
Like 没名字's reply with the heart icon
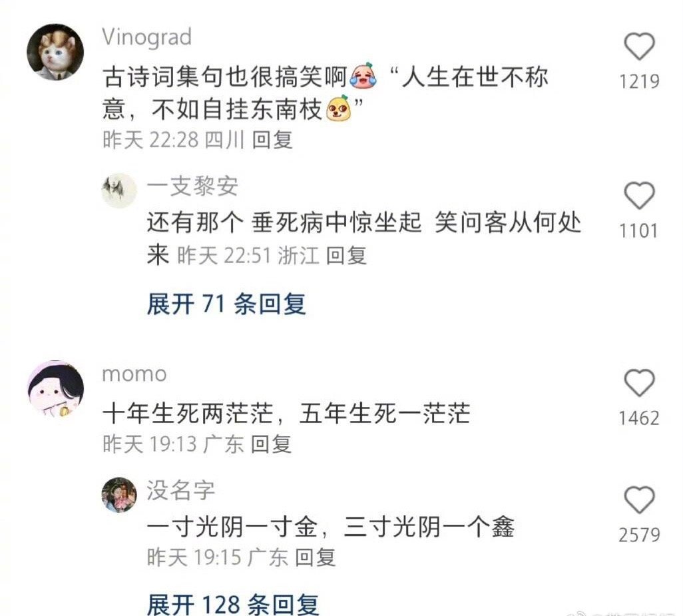(x=639, y=499)
